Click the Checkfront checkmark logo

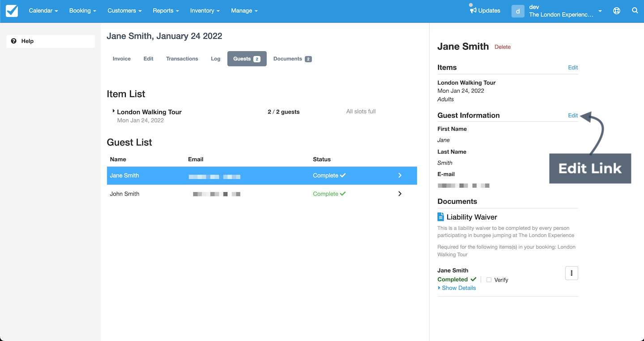(12, 11)
